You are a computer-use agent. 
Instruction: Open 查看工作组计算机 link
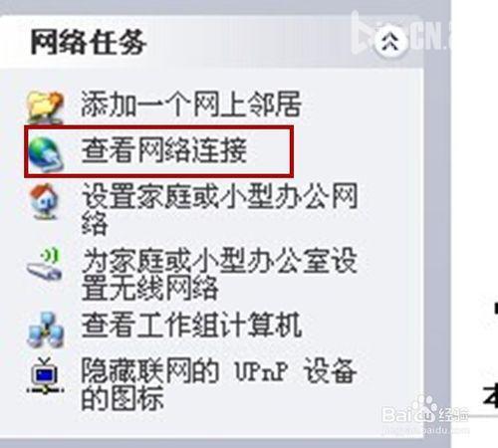191,325
